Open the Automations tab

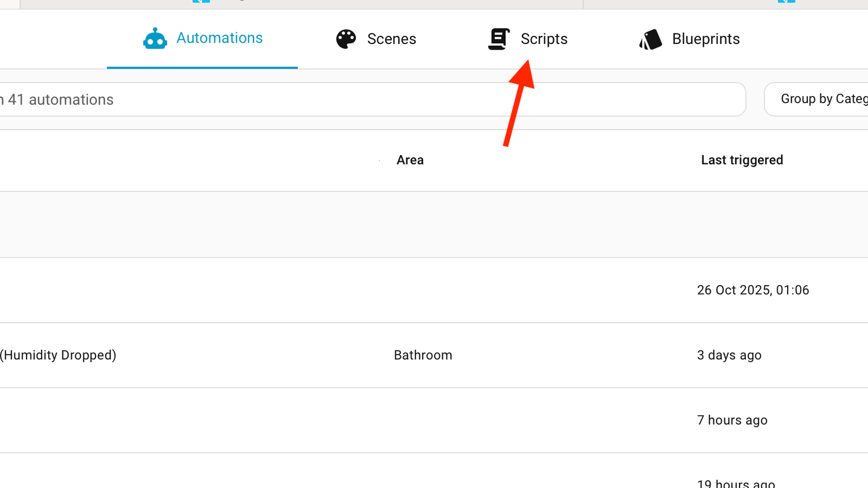(203, 39)
